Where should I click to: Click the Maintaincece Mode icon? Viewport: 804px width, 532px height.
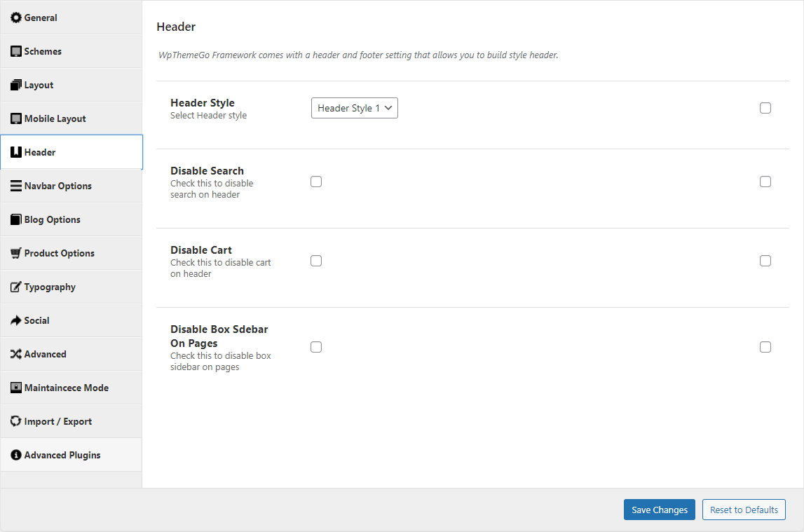[16, 388]
